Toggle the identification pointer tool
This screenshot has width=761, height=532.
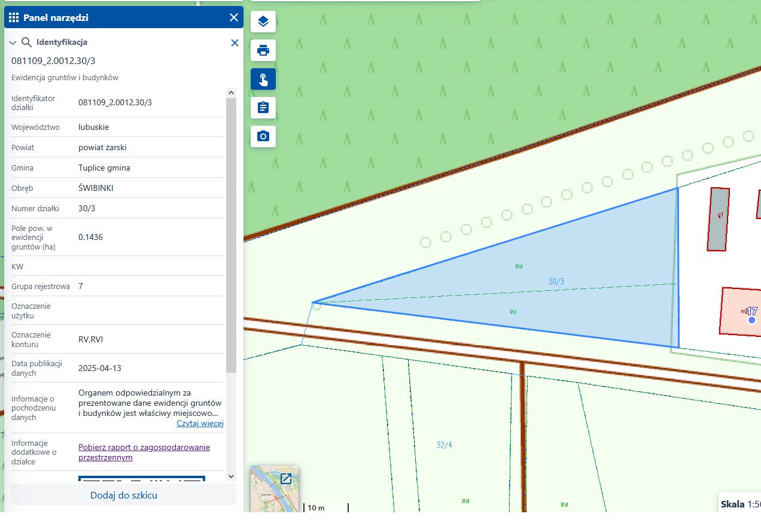click(263, 79)
